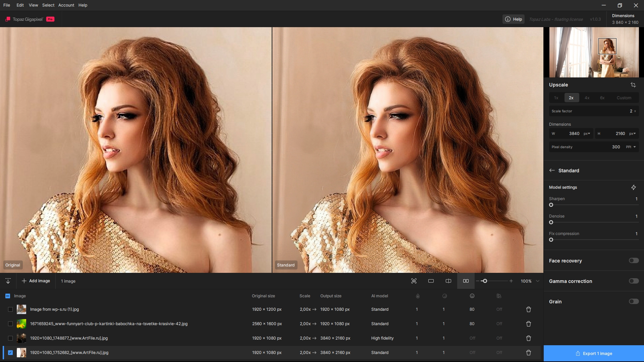644x362 pixels.
Task: Collapse the image list panel
Action: tap(8, 281)
